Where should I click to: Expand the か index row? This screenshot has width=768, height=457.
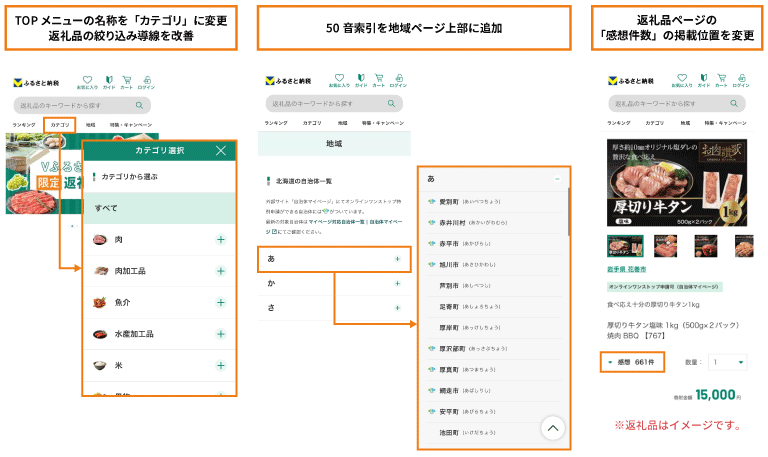pos(334,284)
